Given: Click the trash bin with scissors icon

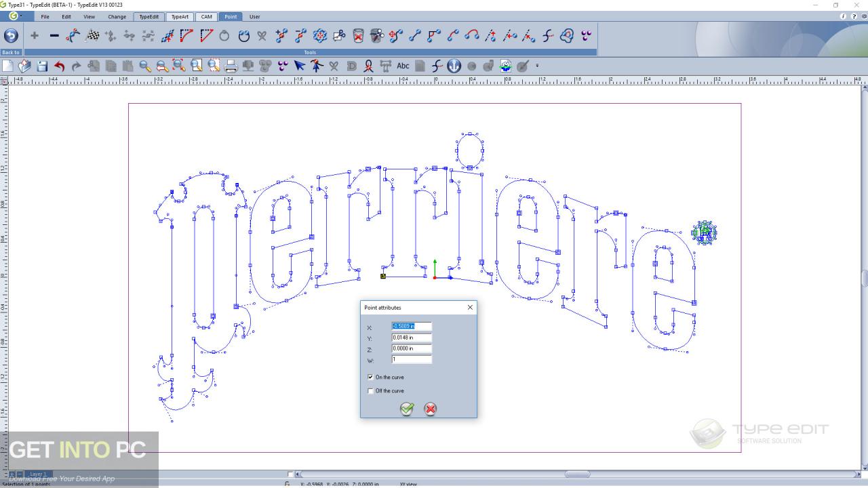Looking at the screenshot, I should [377, 36].
